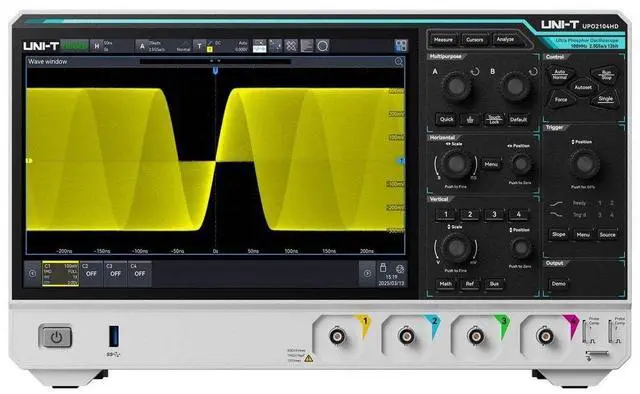Tap the left arrow beside channel tiles

pos(32,274)
